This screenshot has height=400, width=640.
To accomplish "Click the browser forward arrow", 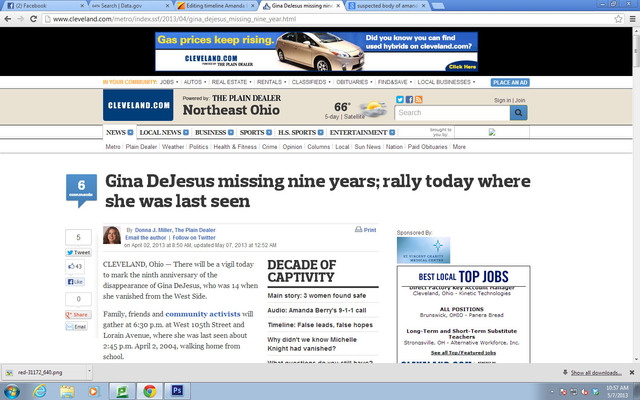I will coord(20,19).
